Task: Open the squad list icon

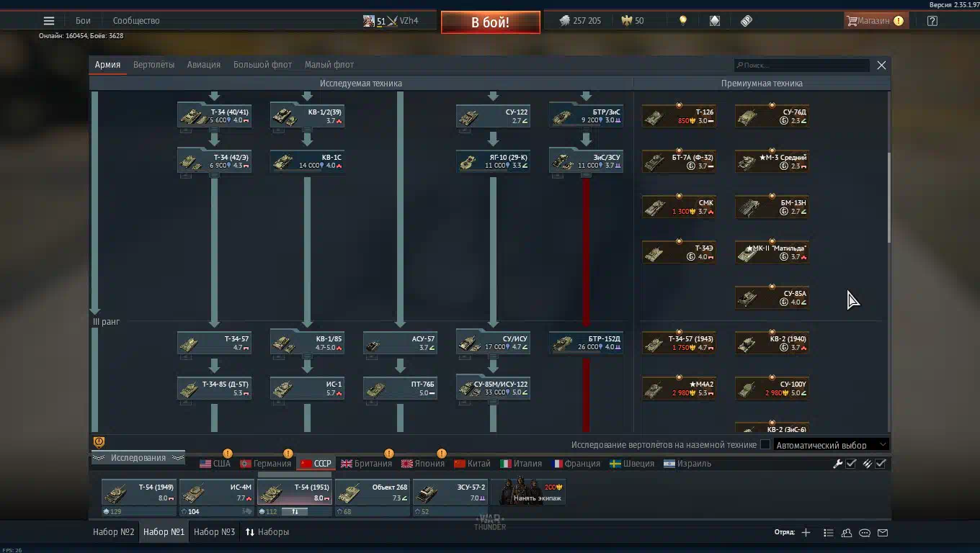Action: 829,533
